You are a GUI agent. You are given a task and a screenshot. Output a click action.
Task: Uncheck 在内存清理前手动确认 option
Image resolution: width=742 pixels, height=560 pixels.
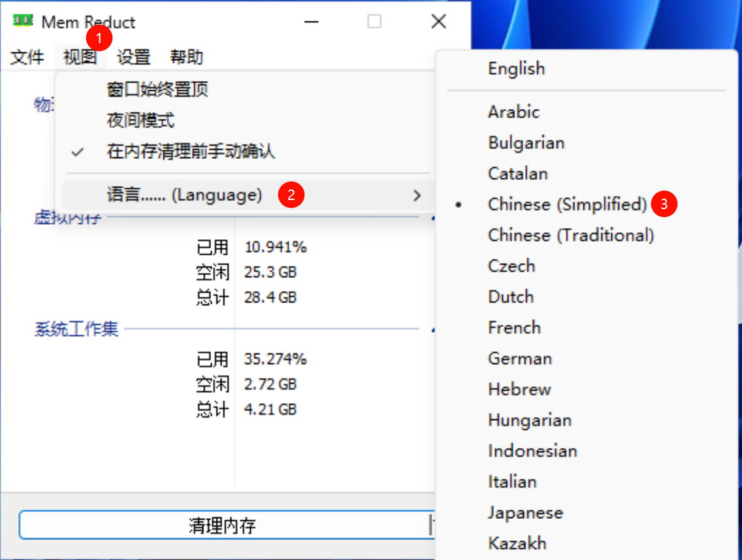(190, 152)
